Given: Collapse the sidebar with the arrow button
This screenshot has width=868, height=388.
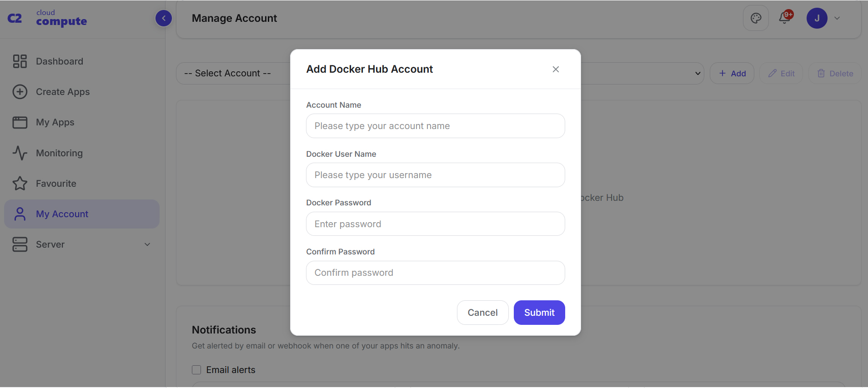Looking at the screenshot, I should pyautogui.click(x=164, y=18).
